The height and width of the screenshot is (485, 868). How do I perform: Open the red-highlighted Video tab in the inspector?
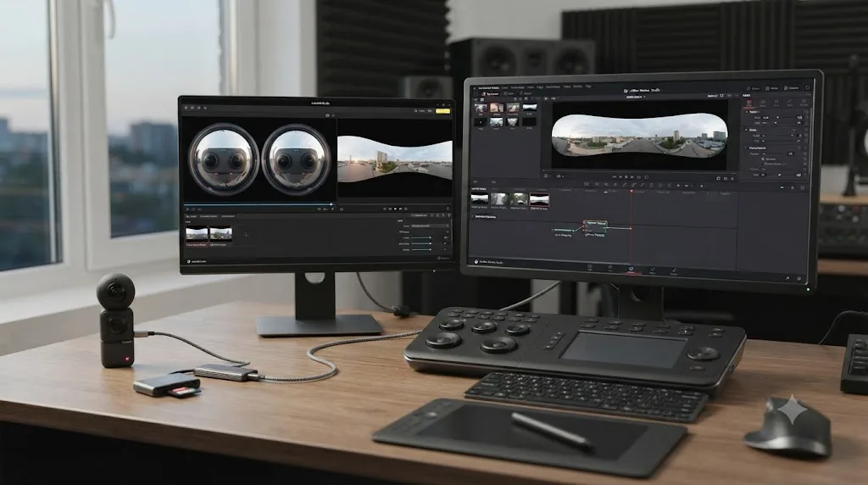click(x=749, y=103)
